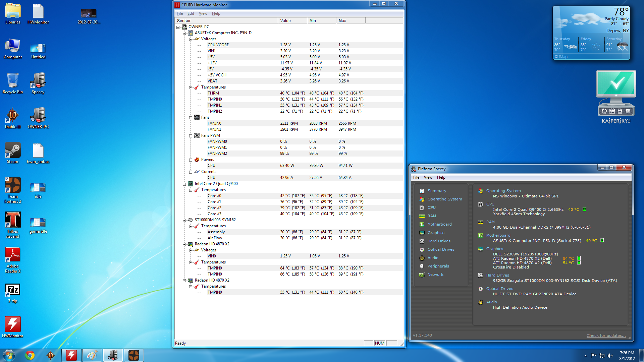
Task: Open the Help menu in Speccy
Action: click(441, 177)
